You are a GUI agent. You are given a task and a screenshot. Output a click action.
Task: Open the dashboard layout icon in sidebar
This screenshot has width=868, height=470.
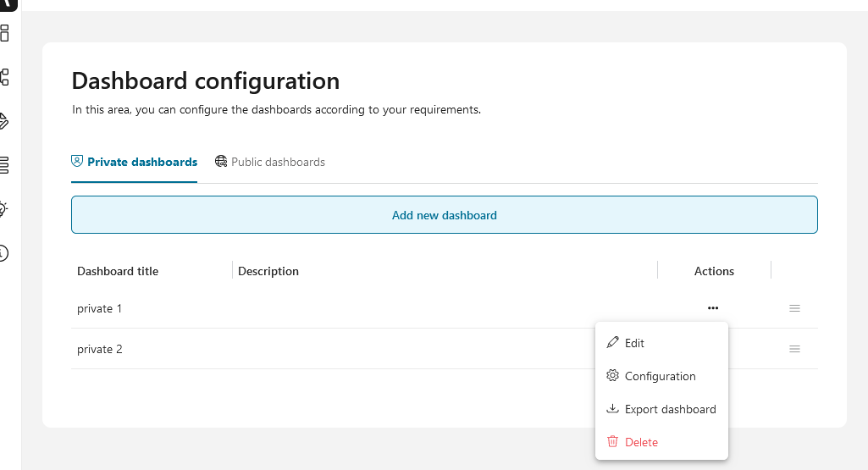[x=4, y=33]
